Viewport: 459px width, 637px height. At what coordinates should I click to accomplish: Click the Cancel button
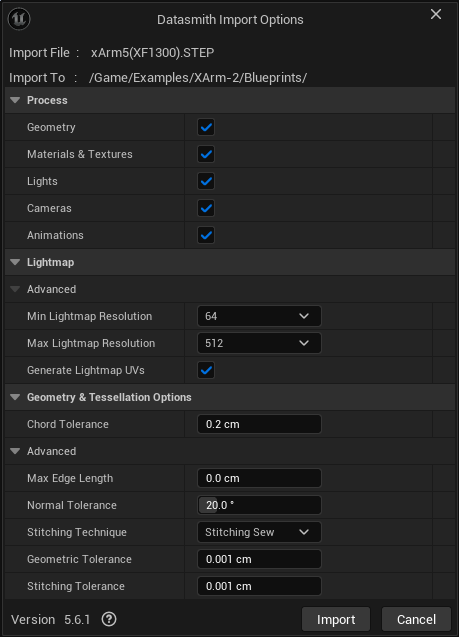point(416,619)
